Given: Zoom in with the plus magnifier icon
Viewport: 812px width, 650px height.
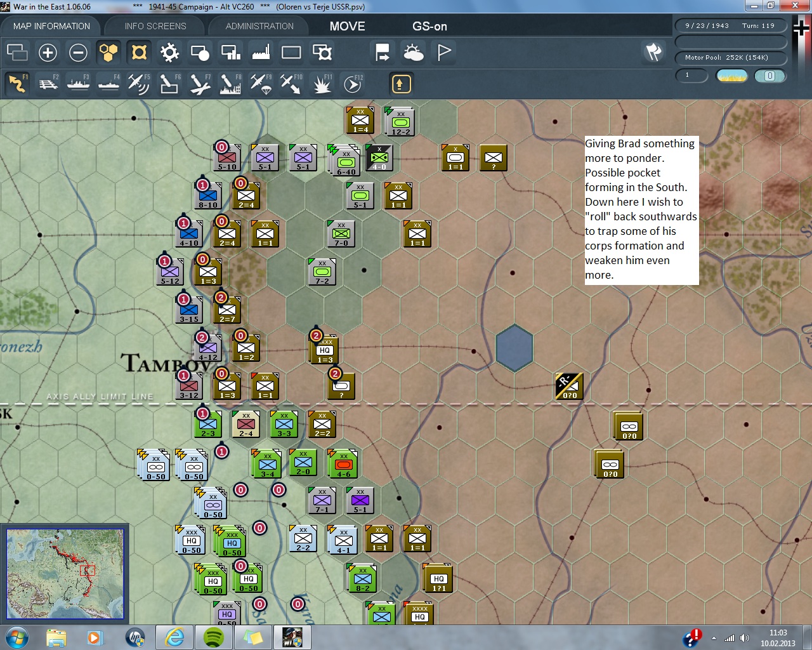Looking at the screenshot, I should (48, 52).
